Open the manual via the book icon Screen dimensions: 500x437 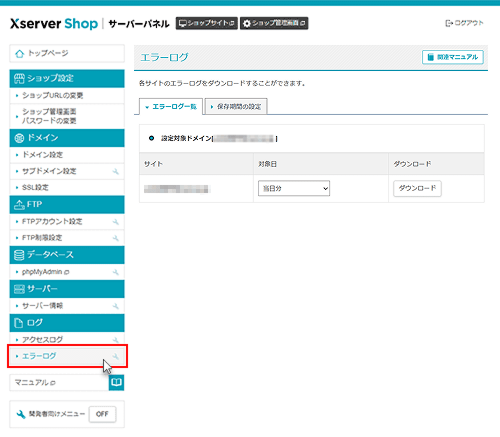(116, 382)
